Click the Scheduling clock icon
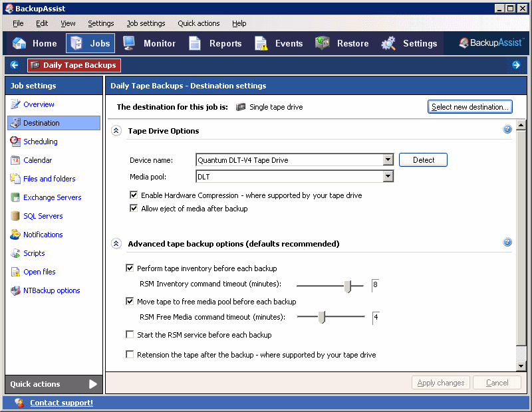532x412 pixels. tap(15, 142)
